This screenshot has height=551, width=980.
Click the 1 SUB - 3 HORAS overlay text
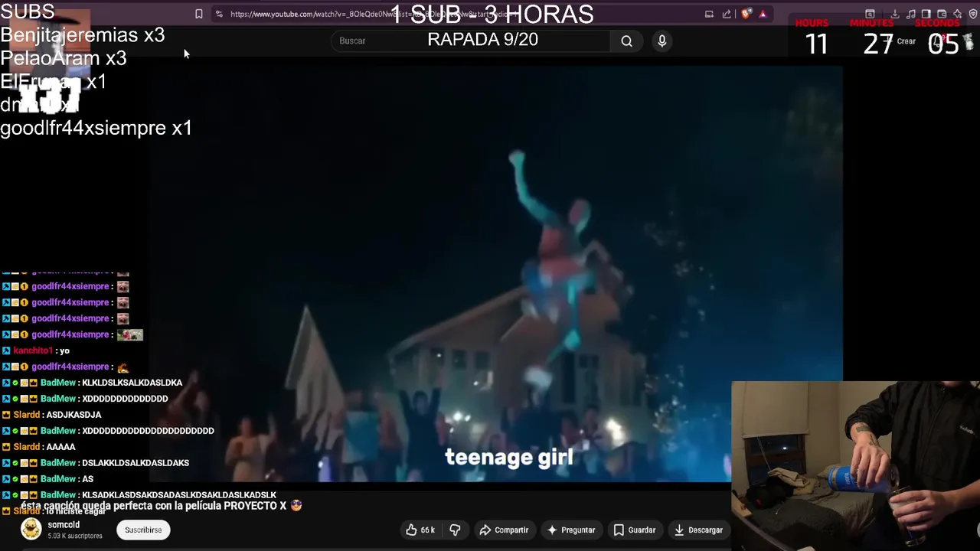[x=492, y=14]
